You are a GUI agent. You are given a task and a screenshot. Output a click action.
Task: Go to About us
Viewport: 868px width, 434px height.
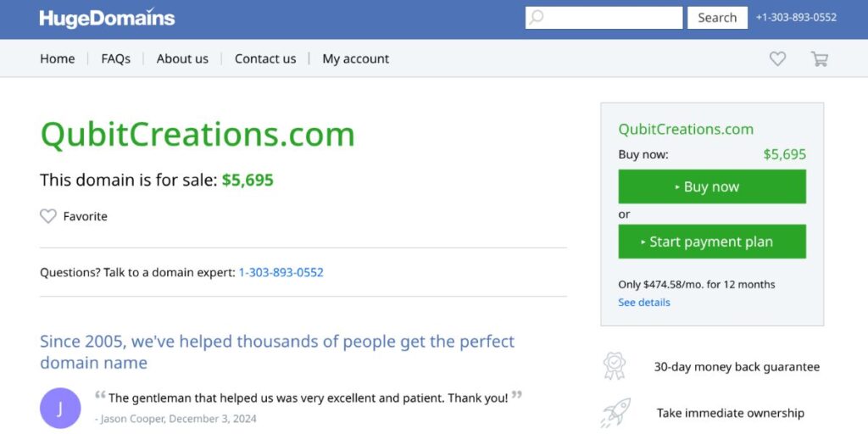tap(182, 58)
